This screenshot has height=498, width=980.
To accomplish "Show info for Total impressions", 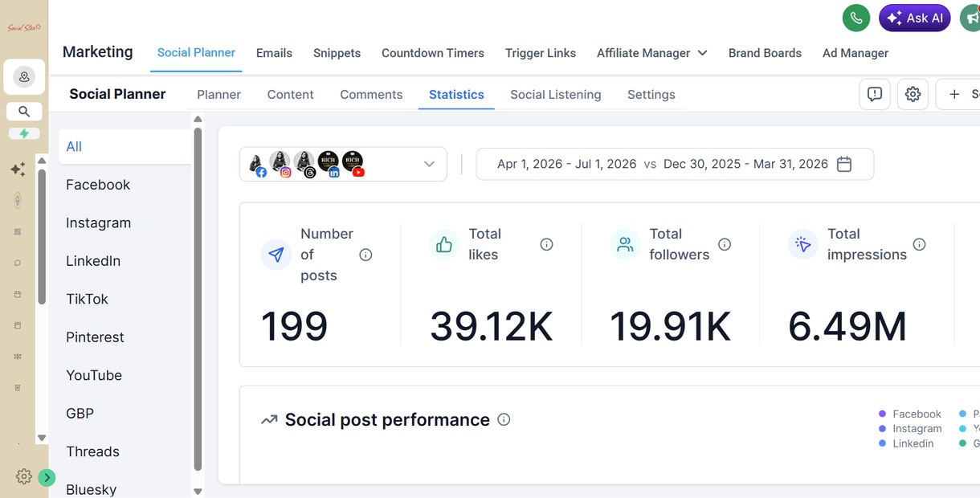I will click(x=919, y=244).
